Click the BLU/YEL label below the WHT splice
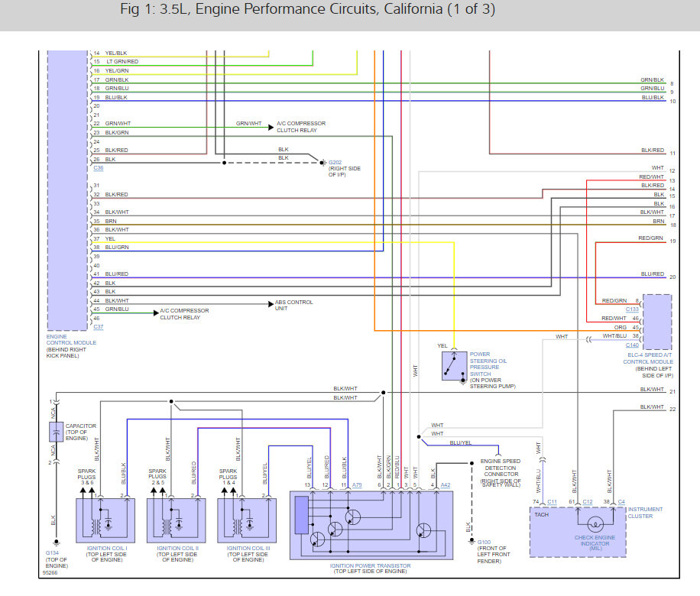Image resolution: width=700 pixels, height=596 pixels. 460,443
